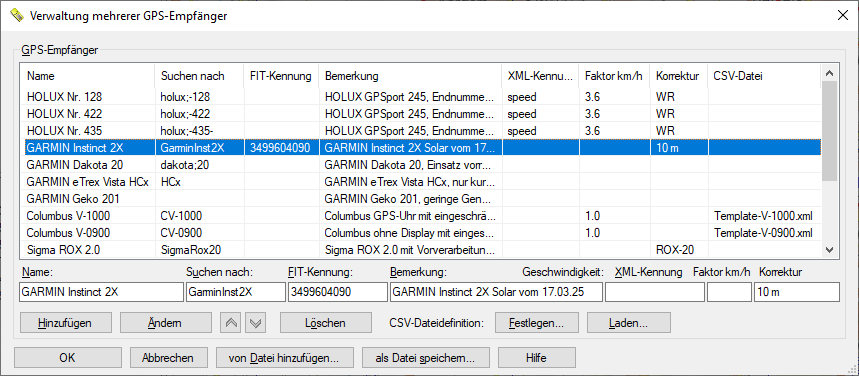The image size is (859, 376).
Task: Click Faktor km/h column header
Action: point(614,76)
